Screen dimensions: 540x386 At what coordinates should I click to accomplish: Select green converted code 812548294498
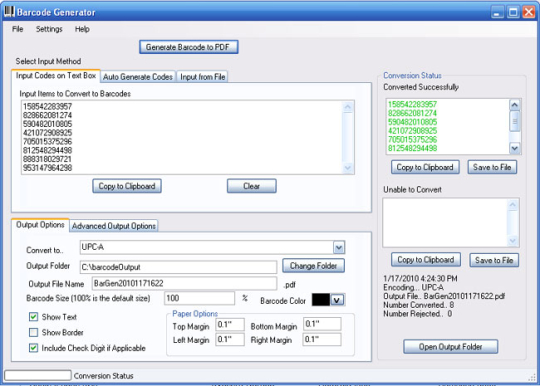pos(413,148)
